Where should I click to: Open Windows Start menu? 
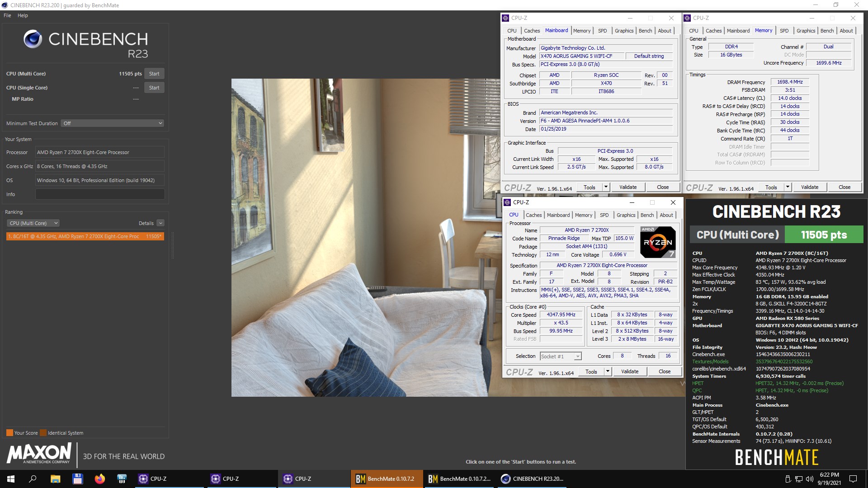tap(11, 479)
